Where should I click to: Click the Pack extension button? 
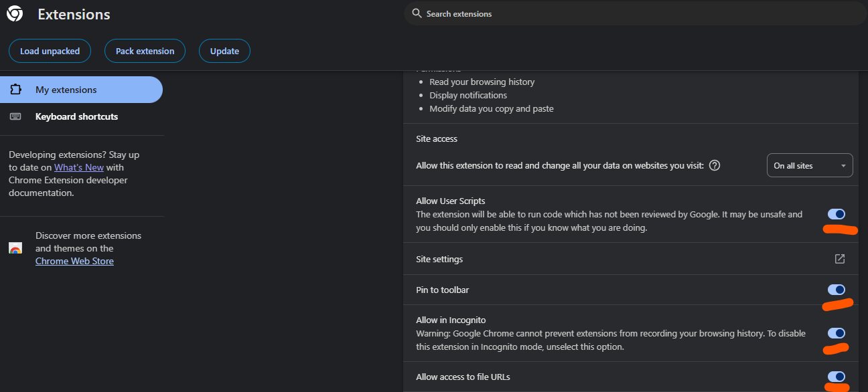[x=145, y=51]
